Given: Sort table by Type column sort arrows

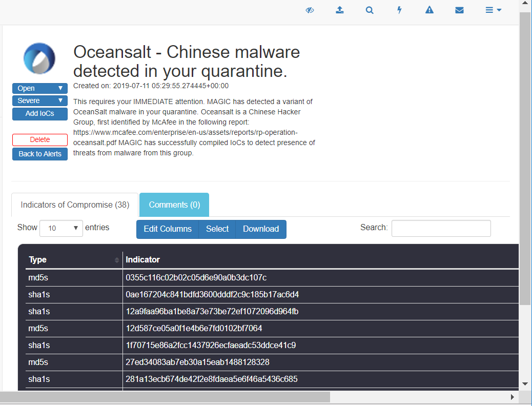Looking at the screenshot, I should (x=117, y=260).
